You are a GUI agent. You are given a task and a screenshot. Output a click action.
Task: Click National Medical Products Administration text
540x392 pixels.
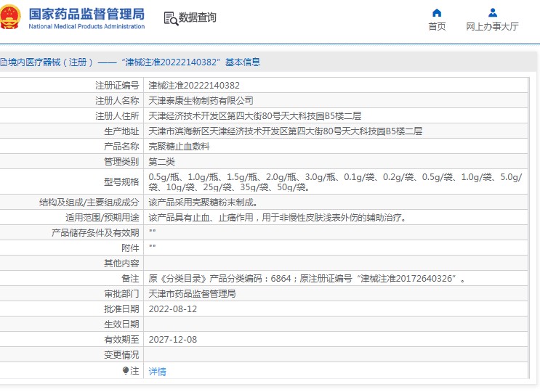[86, 26]
